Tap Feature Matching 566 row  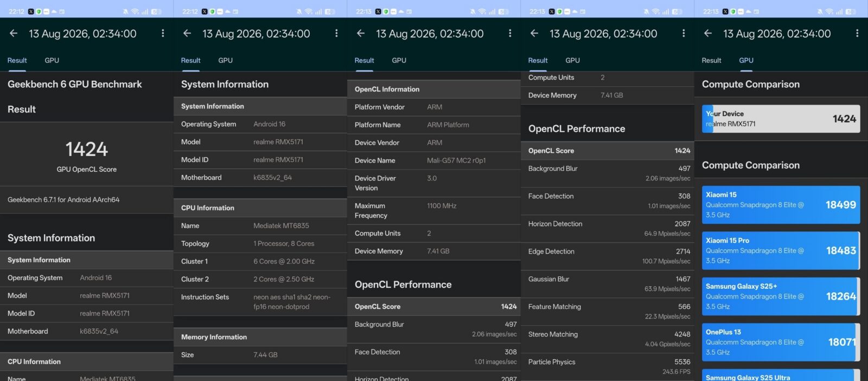[608, 312]
